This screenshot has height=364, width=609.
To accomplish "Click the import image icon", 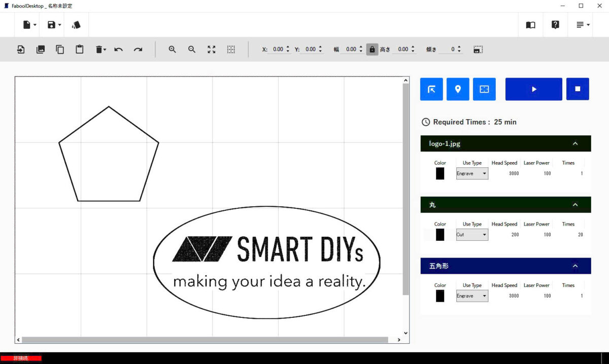I will coord(41,49).
